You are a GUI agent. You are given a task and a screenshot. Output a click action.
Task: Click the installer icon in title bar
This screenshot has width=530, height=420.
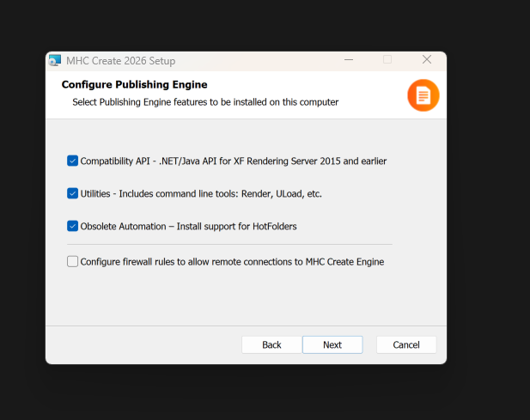55,60
